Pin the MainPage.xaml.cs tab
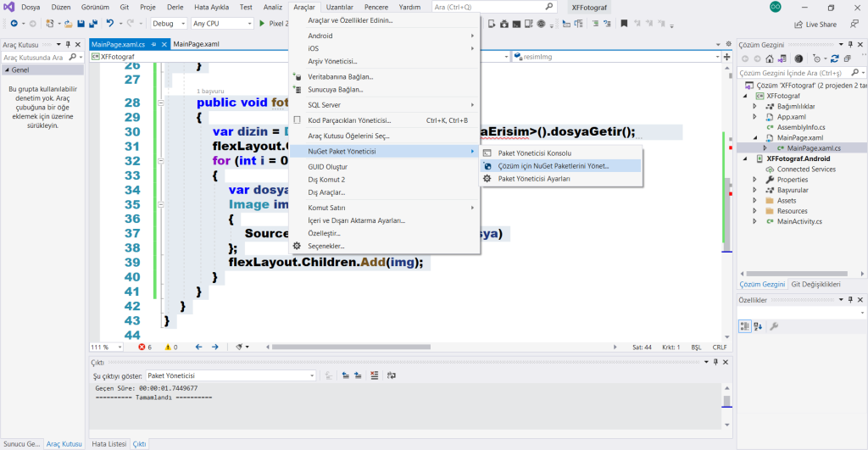Viewport: 868px width, 450px height. [x=154, y=44]
